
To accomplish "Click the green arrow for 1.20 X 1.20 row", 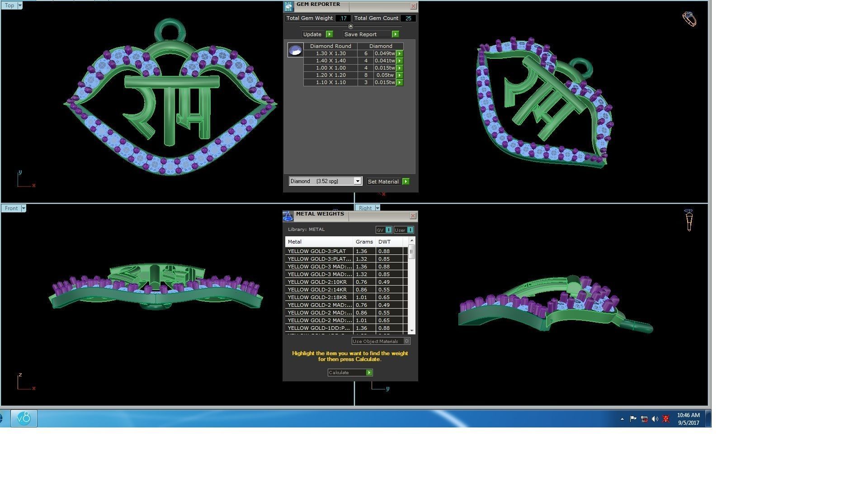I will [400, 75].
